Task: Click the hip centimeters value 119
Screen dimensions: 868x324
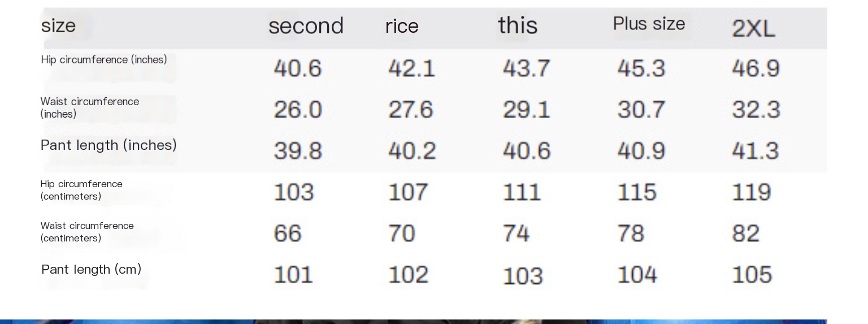Action: [752, 192]
